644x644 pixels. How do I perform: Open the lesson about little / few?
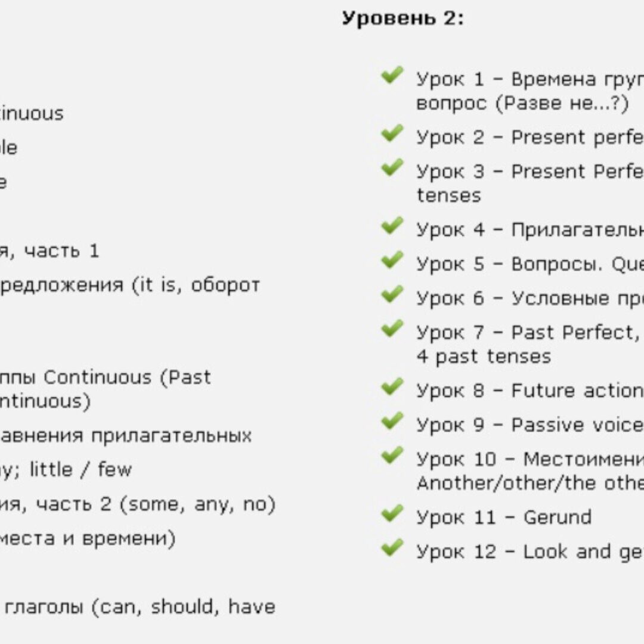pos(66,470)
